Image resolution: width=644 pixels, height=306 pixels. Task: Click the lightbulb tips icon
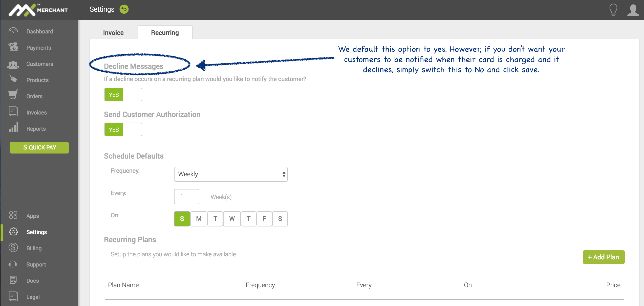(613, 10)
